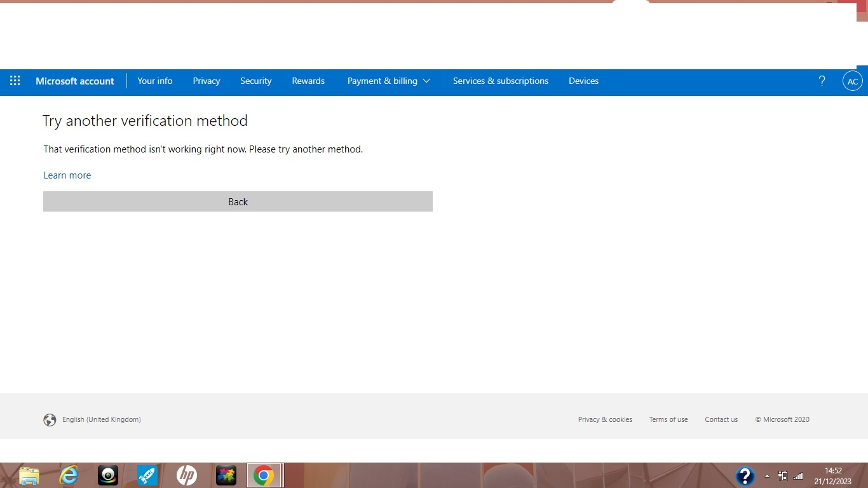Open the webcam app in taskbar
The width and height of the screenshot is (868, 488).
point(108,475)
